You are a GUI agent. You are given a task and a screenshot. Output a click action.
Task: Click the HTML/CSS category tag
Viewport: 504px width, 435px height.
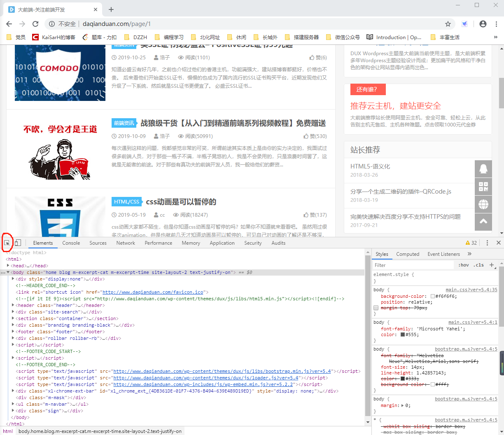pyautogui.click(x=127, y=202)
